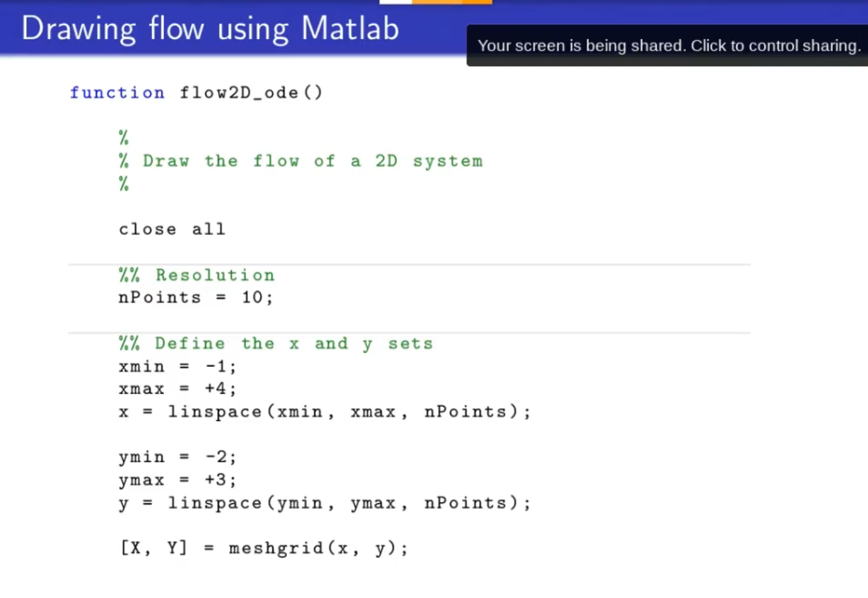Image resolution: width=868 pixels, height=598 pixels.
Task: Click the y linspace(ymin, ymax, nPoints) line
Action: [x=325, y=503]
